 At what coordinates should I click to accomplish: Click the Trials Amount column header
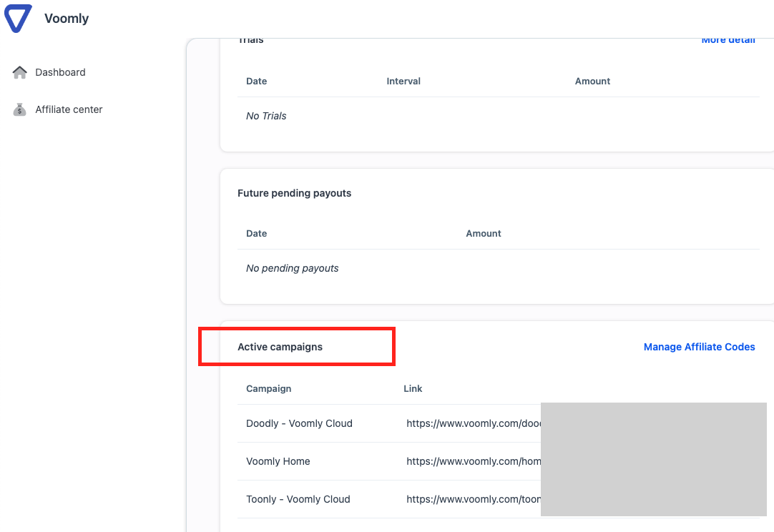(x=592, y=82)
